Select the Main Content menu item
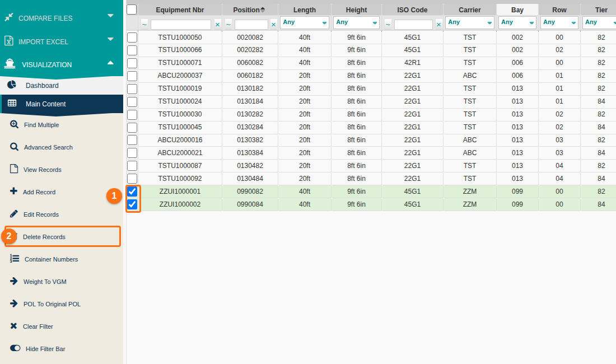The width and height of the screenshot is (616, 364). 62,104
